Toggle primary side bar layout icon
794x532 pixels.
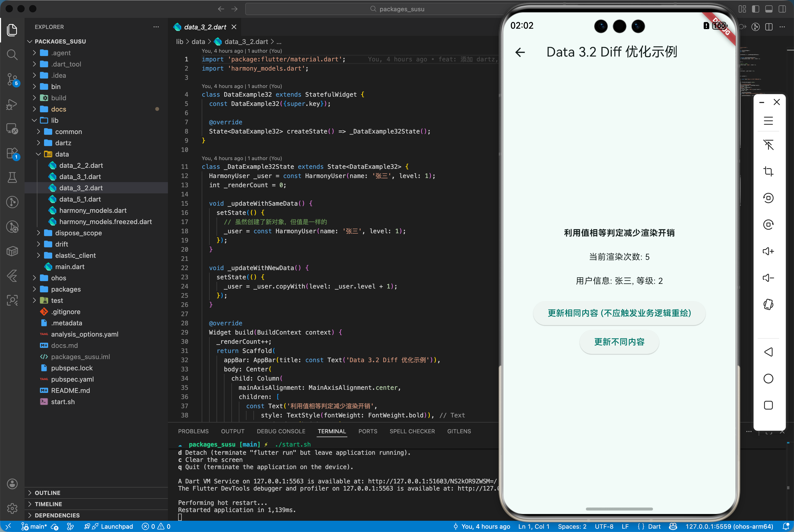pos(756,9)
